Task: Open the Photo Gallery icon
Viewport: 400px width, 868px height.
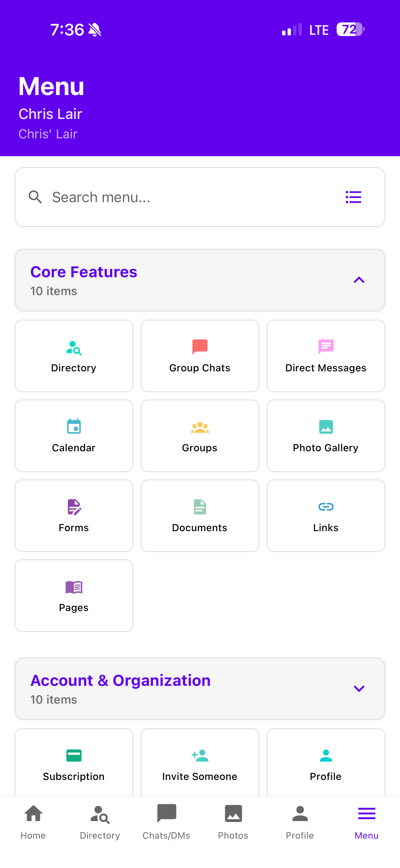Action: [325, 435]
